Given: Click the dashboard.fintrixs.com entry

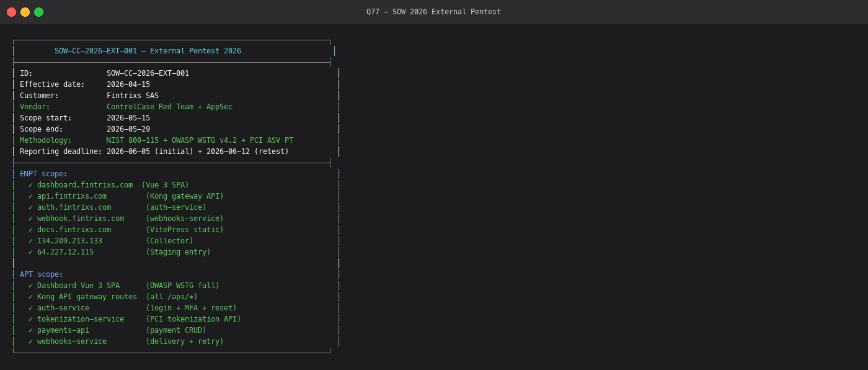Looking at the screenshot, I should pyautogui.click(x=85, y=185).
